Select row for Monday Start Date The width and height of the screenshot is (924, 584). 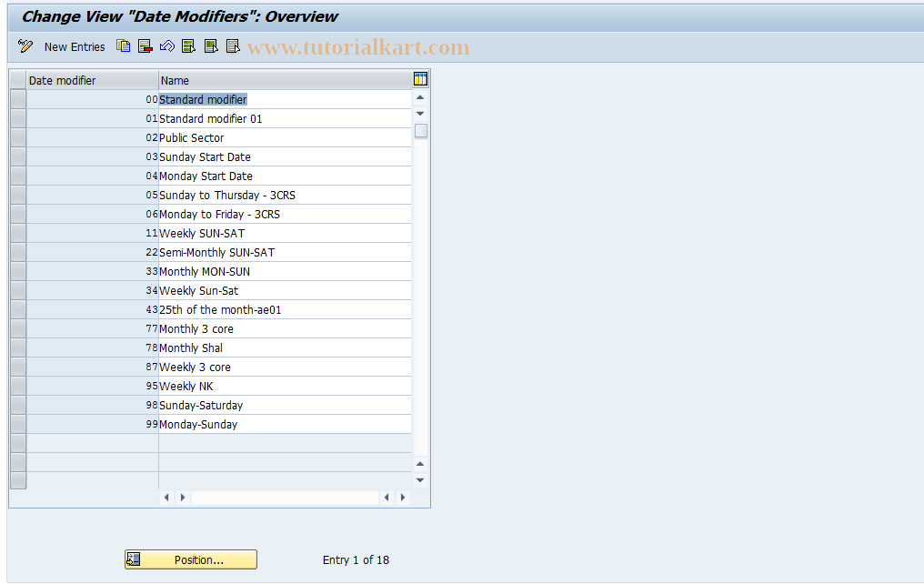(x=18, y=176)
